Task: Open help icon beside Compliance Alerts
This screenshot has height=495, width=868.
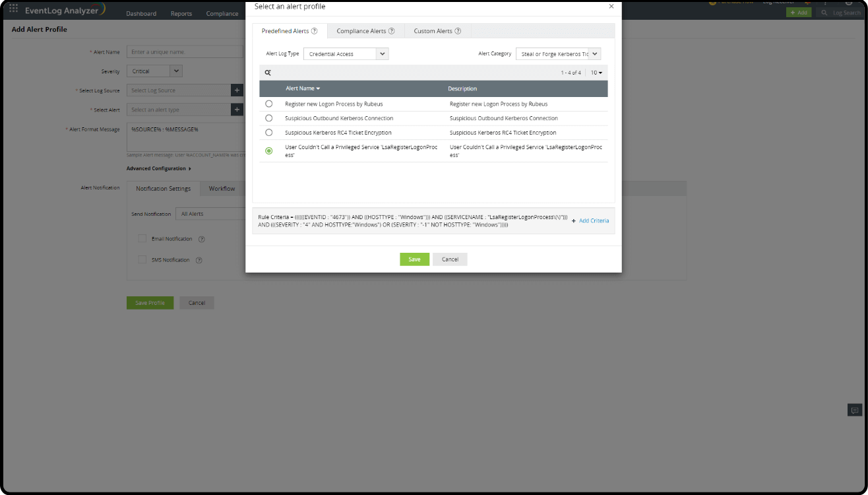Action: tap(392, 31)
